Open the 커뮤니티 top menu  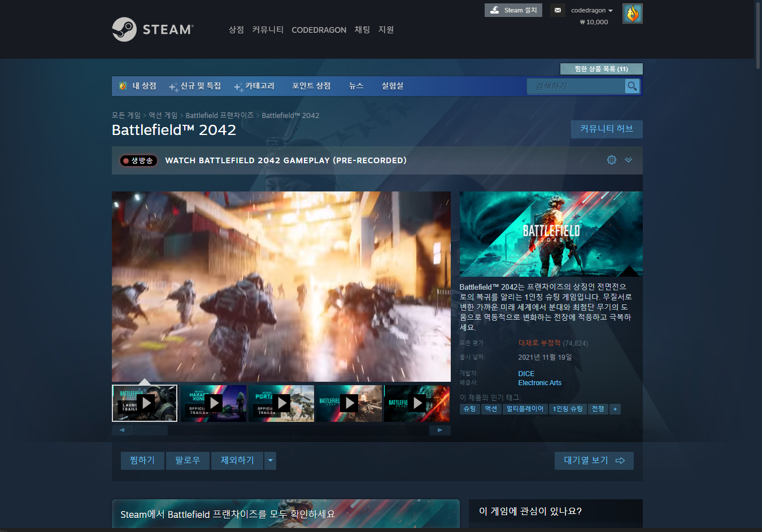click(x=268, y=29)
